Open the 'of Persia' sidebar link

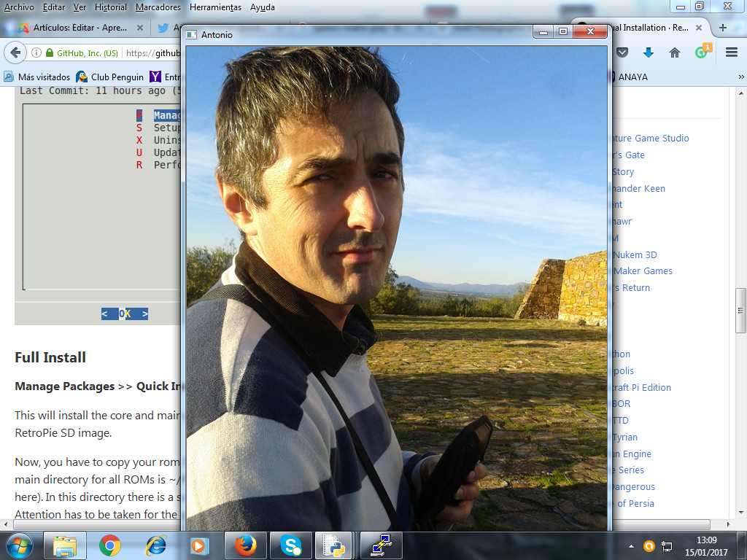[634, 503]
